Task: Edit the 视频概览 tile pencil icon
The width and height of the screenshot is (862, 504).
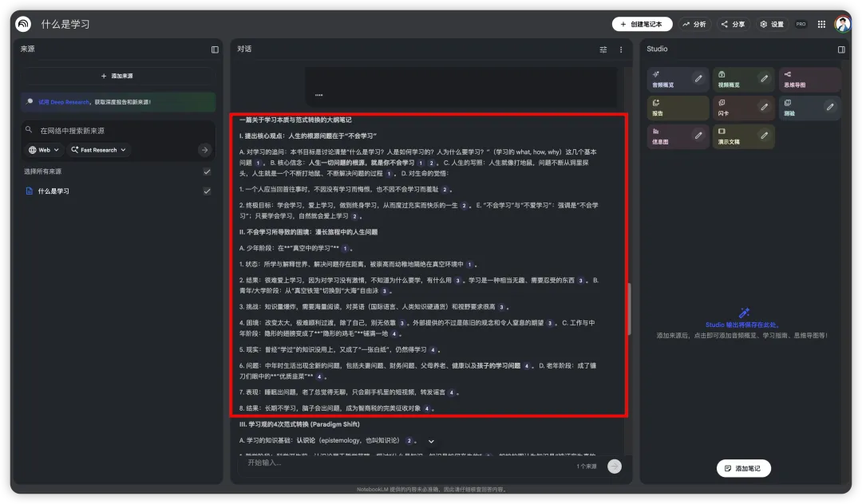Action: (764, 78)
